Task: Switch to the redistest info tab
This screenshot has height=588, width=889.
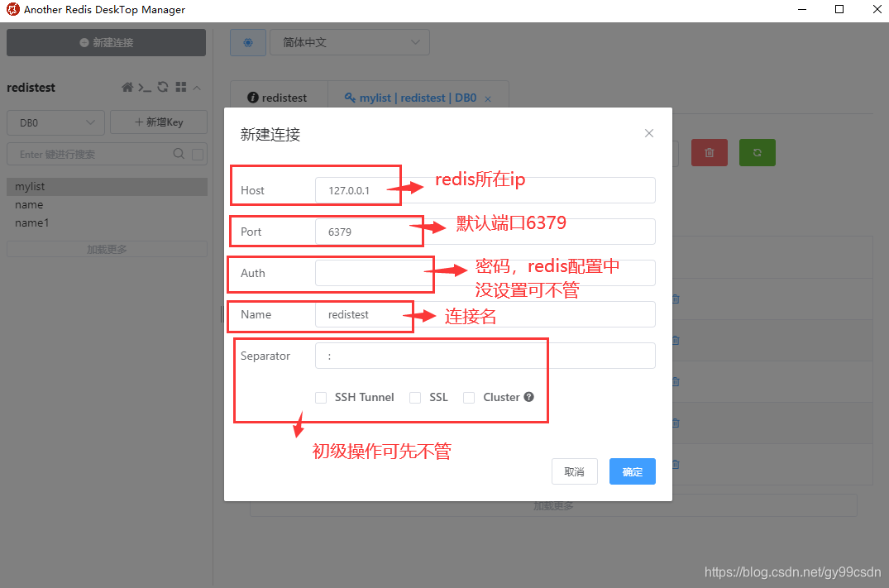Action: [x=278, y=98]
